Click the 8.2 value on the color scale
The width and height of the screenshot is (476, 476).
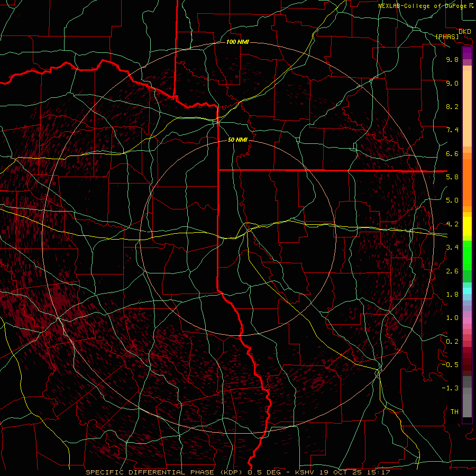pos(452,106)
